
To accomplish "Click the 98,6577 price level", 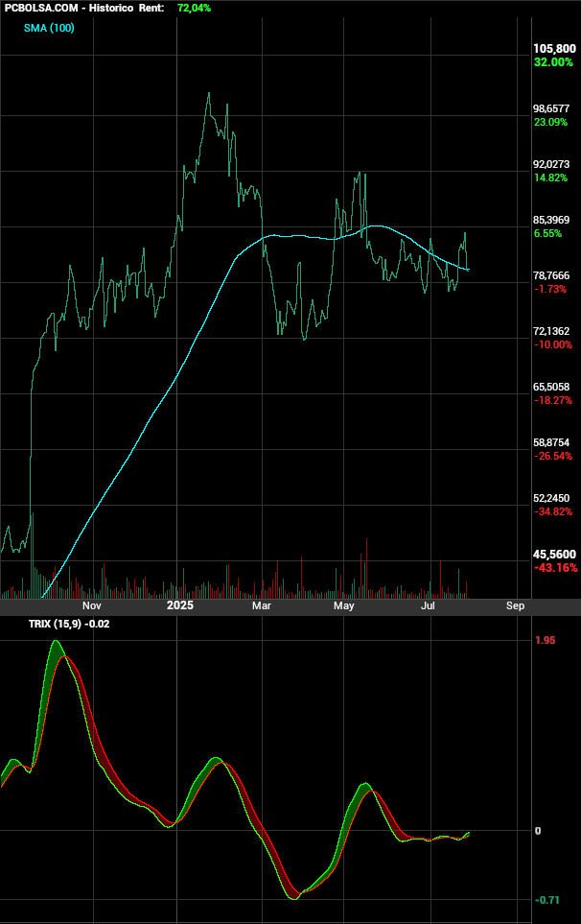I will (551, 109).
